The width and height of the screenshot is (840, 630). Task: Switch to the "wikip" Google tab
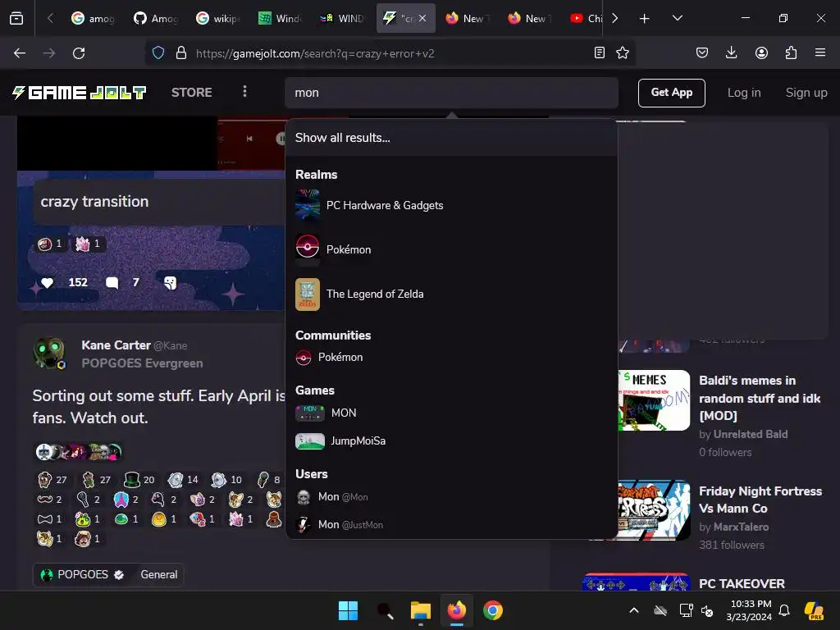pos(218,18)
